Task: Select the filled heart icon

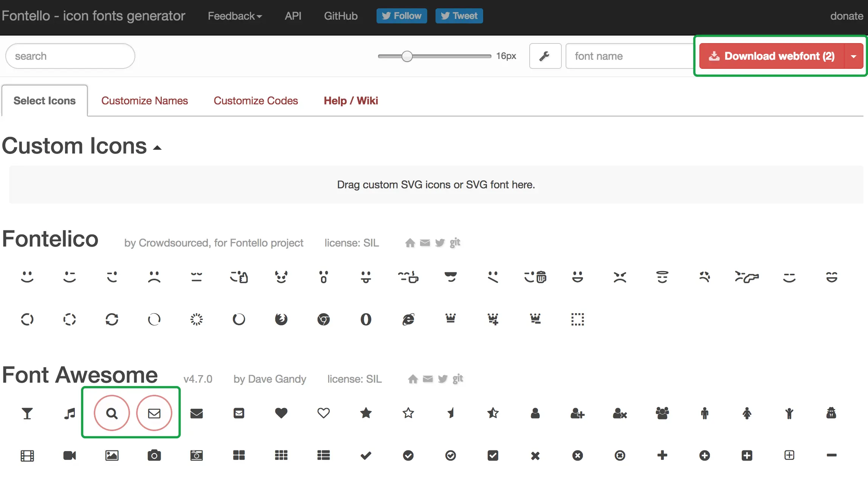Action: point(281,413)
